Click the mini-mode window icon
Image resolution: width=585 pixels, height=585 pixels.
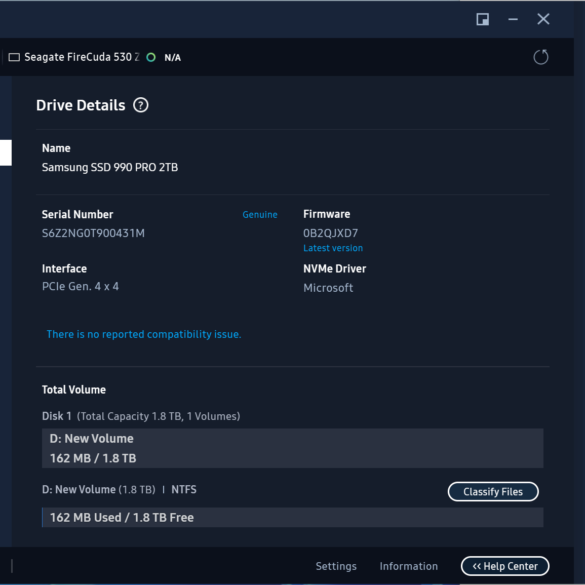click(x=483, y=19)
